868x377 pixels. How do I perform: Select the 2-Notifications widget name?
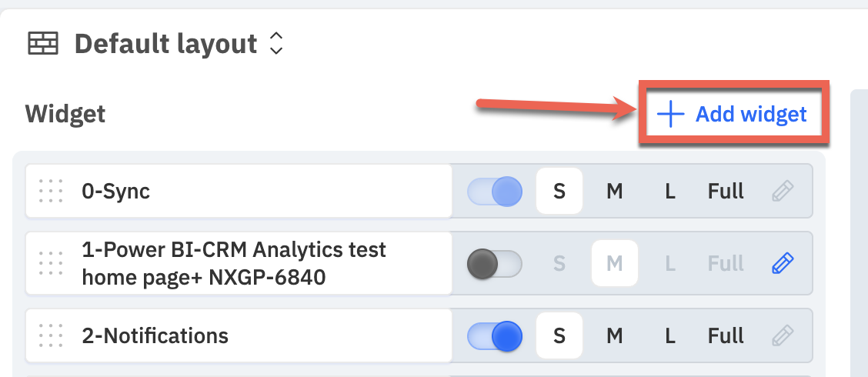point(155,335)
